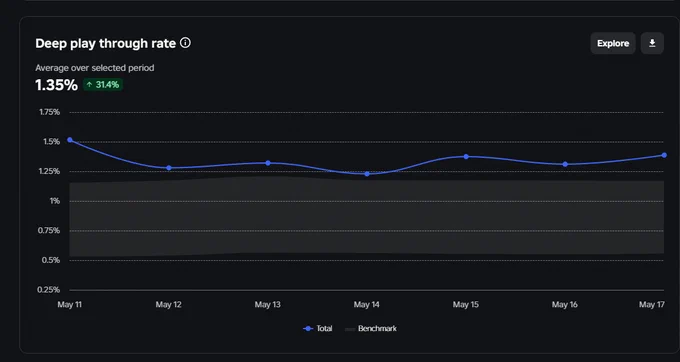This screenshot has width=680, height=362.
Task: Click the May 15 x-axis label
Action: [466, 305]
